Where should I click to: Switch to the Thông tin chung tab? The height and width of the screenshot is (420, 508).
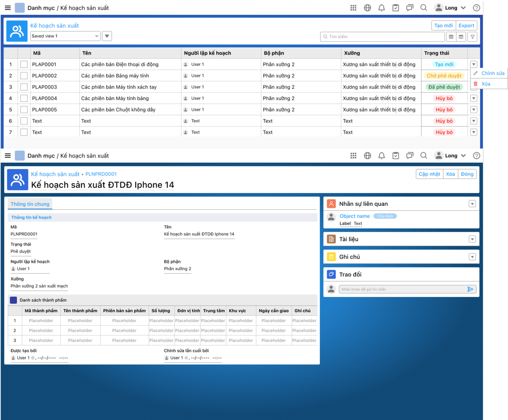30,204
